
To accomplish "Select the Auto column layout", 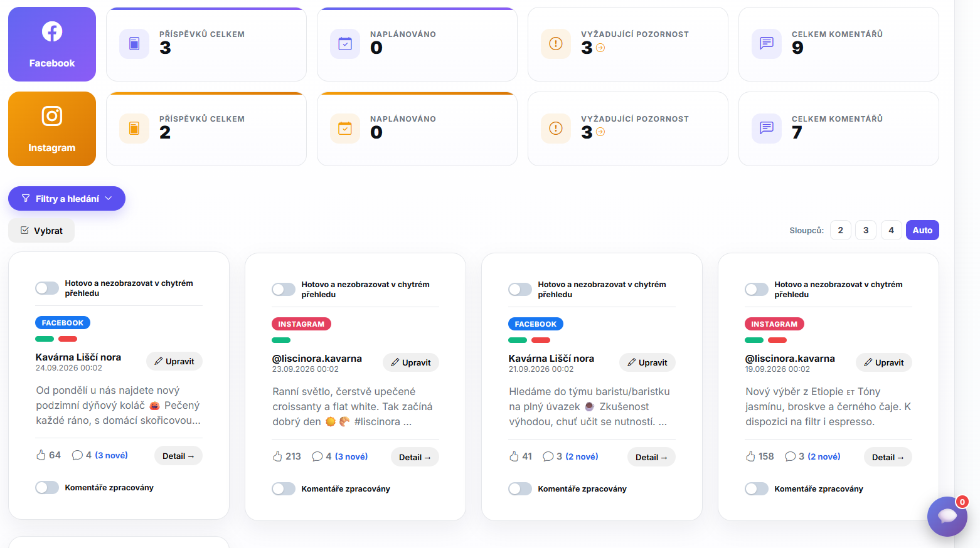I will 922,230.
